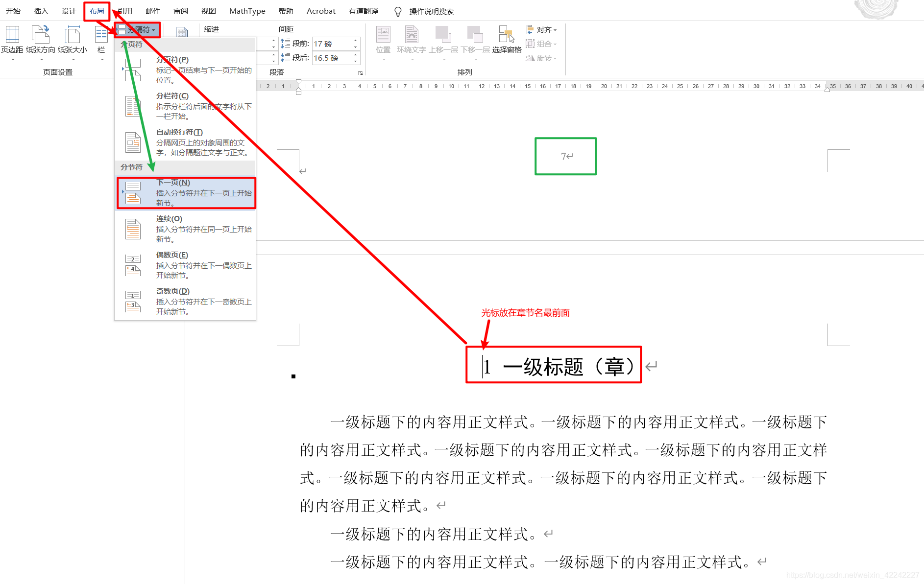
Task: Choose 奇数页(D) odd page section break
Action: click(x=185, y=301)
